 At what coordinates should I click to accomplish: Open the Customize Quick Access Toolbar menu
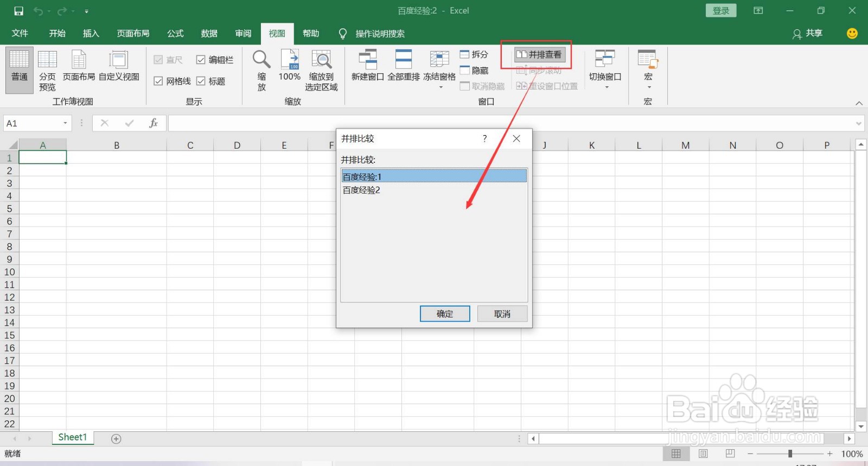(x=87, y=11)
